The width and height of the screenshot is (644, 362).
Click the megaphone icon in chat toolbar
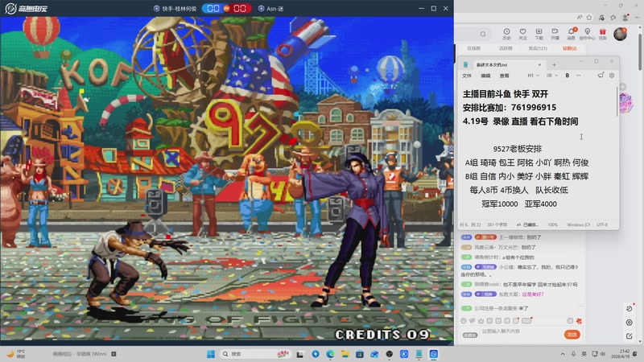tap(473, 321)
